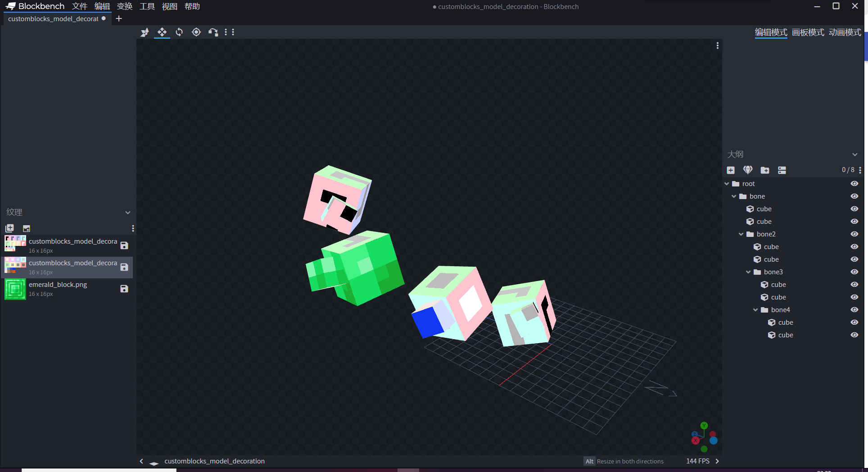Screen dimensions: 868x472
Task: Toggle visibility of bone2 group
Action: tap(854, 234)
